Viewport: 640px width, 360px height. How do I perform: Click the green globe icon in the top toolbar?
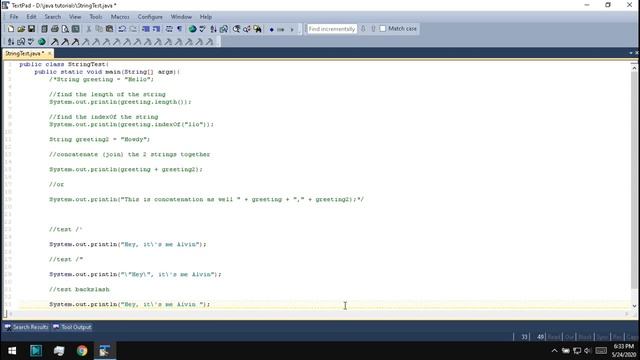click(x=193, y=29)
